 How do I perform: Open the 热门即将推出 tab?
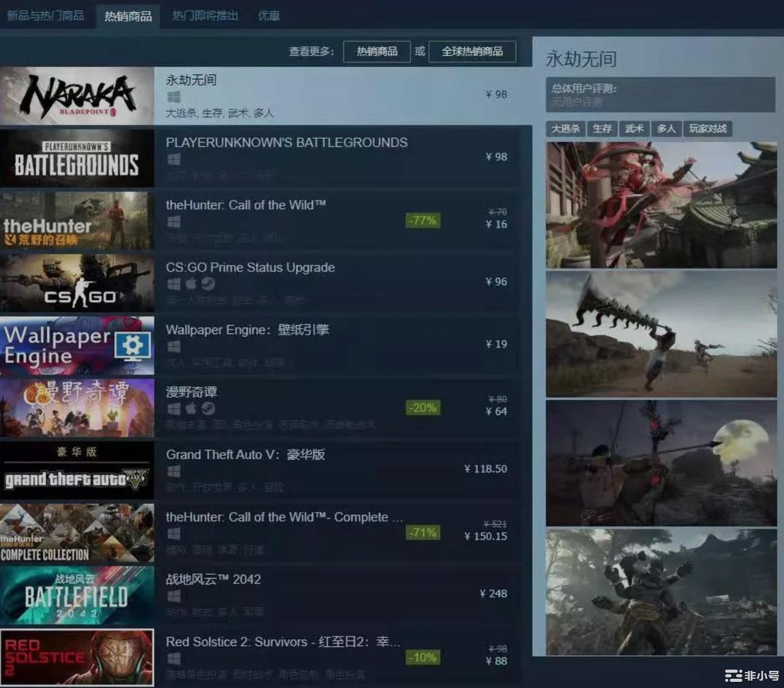point(205,15)
